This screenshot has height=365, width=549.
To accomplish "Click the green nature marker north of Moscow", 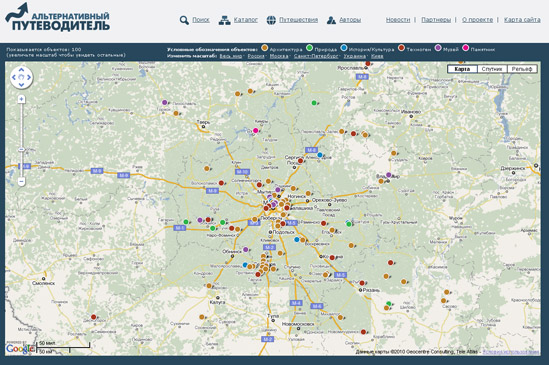I will [x=314, y=103].
